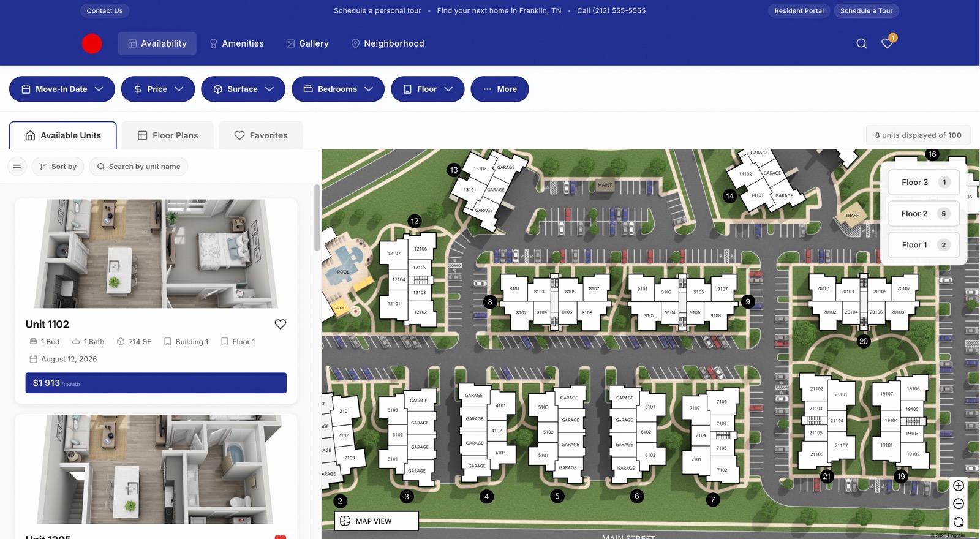
Task: Zoom out on the site map
Action: coord(959,503)
